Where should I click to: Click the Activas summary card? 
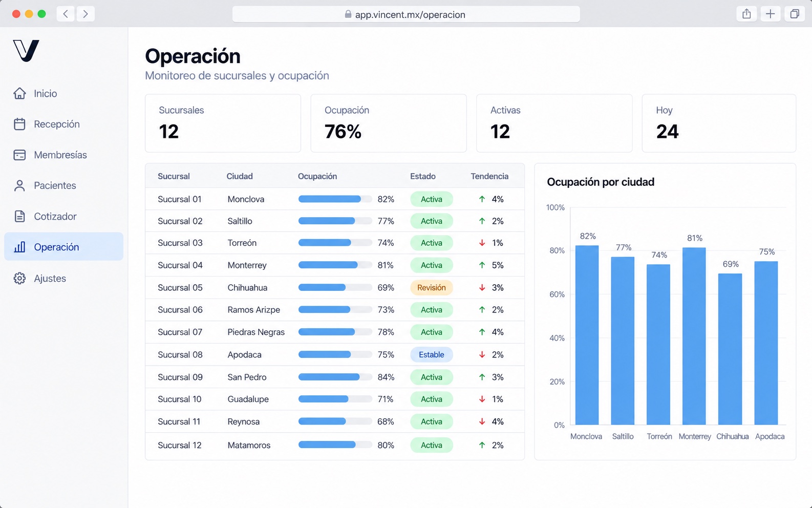554,123
